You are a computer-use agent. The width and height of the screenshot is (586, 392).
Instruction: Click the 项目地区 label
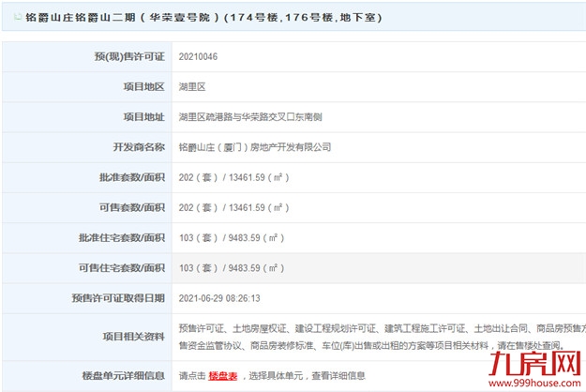coord(143,87)
